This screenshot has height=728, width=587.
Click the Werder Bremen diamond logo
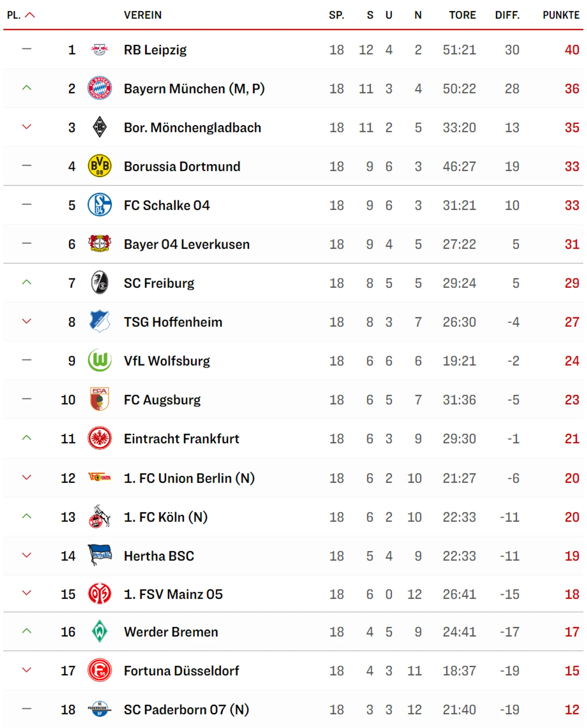click(x=99, y=631)
